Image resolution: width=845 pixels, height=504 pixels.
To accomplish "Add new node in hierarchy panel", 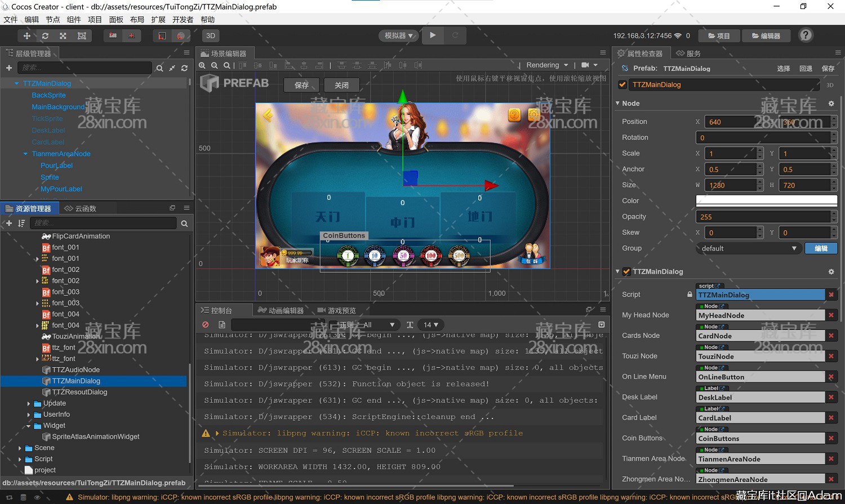I will coord(9,68).
